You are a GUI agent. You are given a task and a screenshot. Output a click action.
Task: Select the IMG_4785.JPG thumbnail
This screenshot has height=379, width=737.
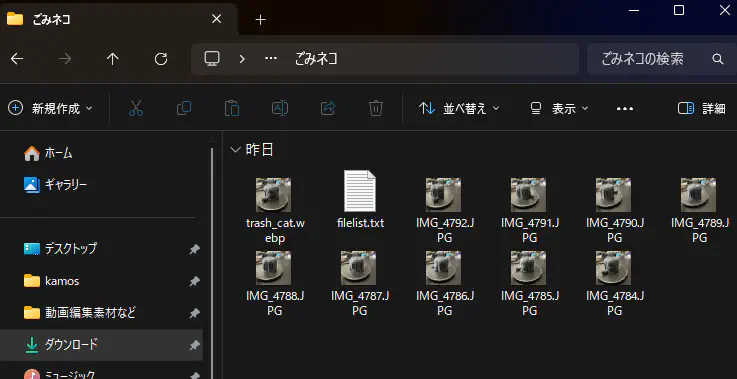(528, 268)
